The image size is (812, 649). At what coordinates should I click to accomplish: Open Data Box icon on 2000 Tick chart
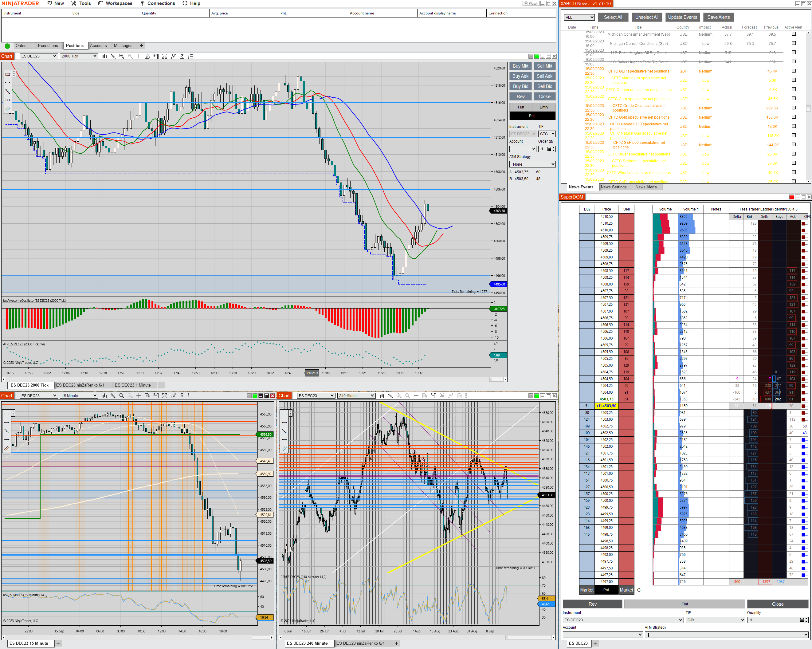pyautogui.click(x=147, y=56)
